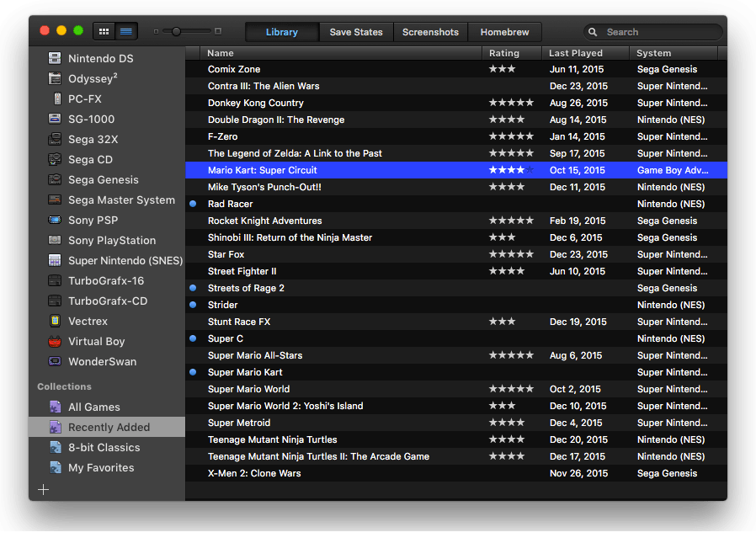
Task: Select the game "Super Mario World" row
Action: pyautogui.click(x=456, y=389)
